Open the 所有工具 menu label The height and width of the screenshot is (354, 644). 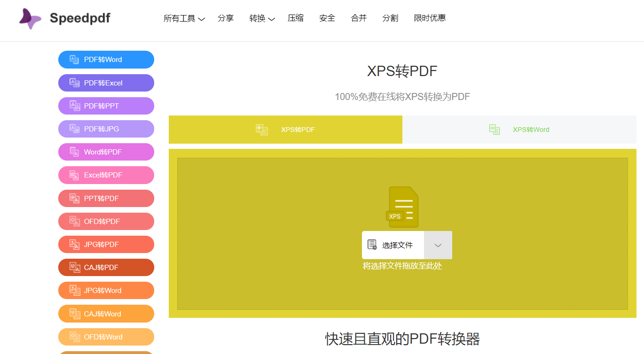pyautogui.click(x=180, y=18)
